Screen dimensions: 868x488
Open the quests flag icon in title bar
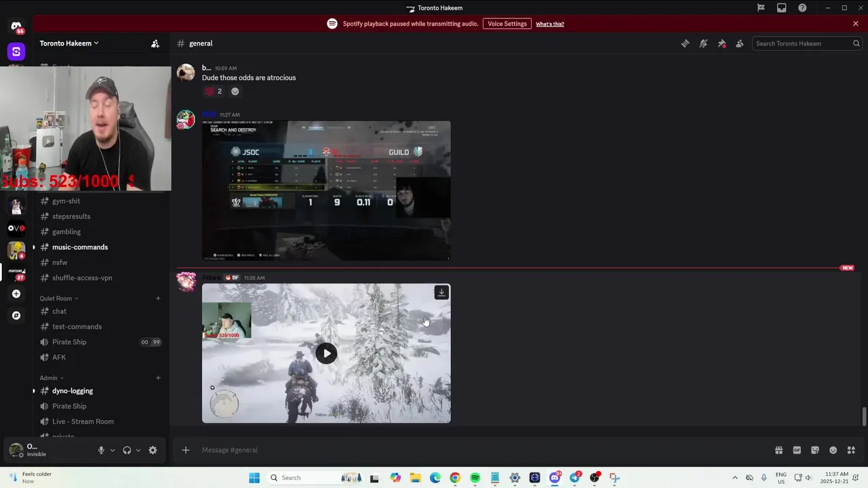[761, 8]
